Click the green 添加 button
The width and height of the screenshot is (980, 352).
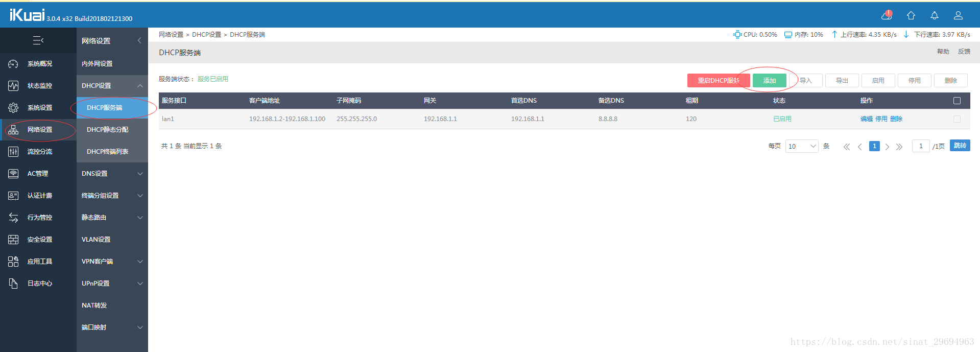click(770, 81)
